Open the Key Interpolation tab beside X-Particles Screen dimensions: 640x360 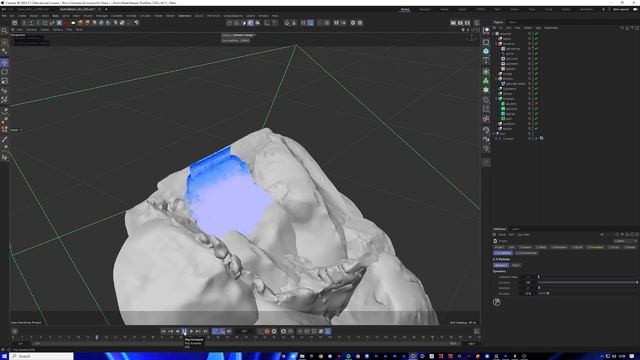pos(527,253)
